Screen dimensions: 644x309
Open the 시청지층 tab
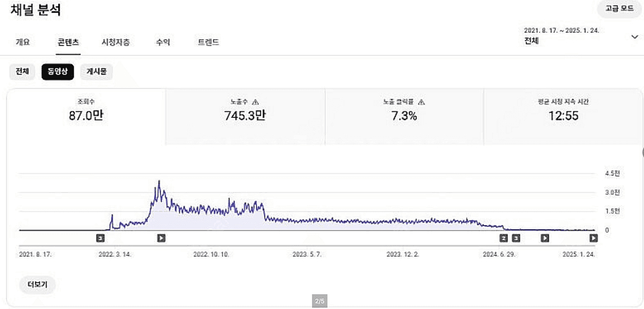point(116,42)
